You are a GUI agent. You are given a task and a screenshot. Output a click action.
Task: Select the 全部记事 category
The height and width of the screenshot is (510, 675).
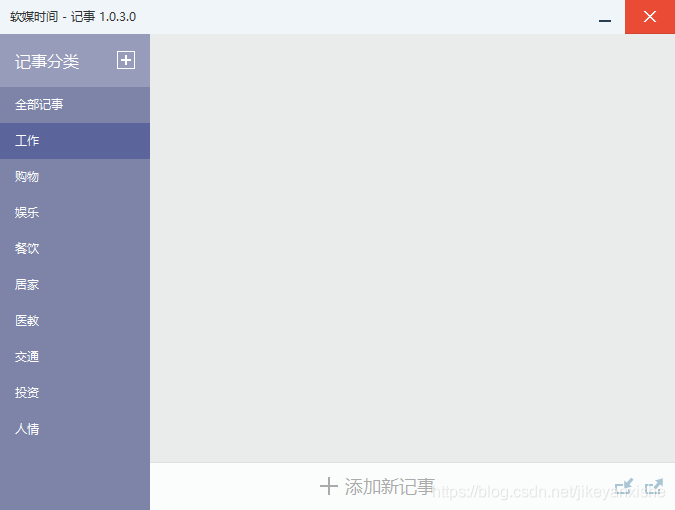point(75,105)
